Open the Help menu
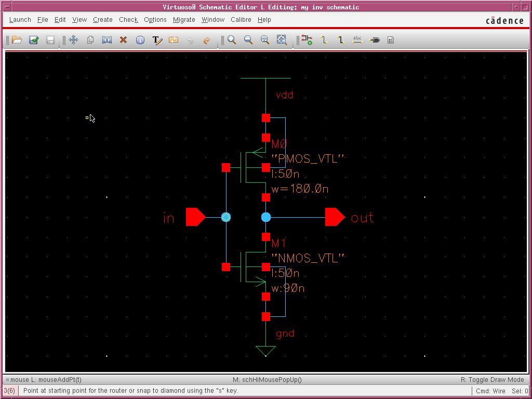Screen dimensions: 532x399 click(264, 20)
